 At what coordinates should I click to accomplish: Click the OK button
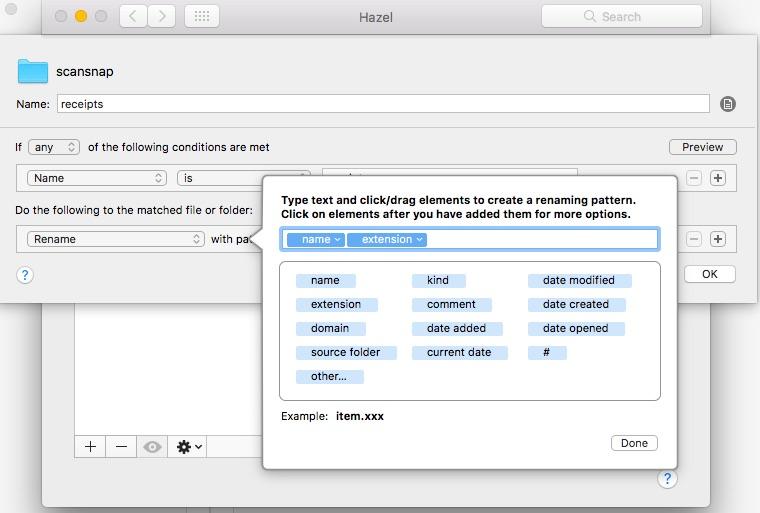709,274
